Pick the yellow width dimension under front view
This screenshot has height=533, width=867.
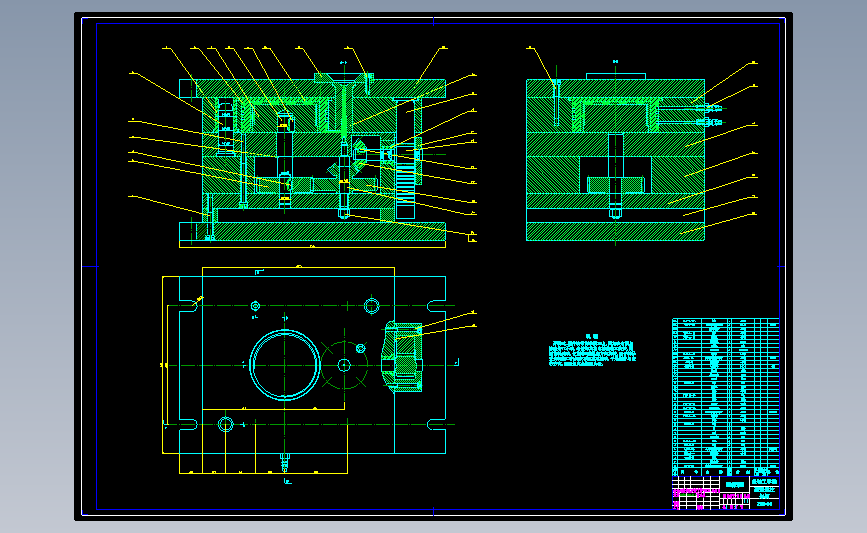(x=312, y=245)
